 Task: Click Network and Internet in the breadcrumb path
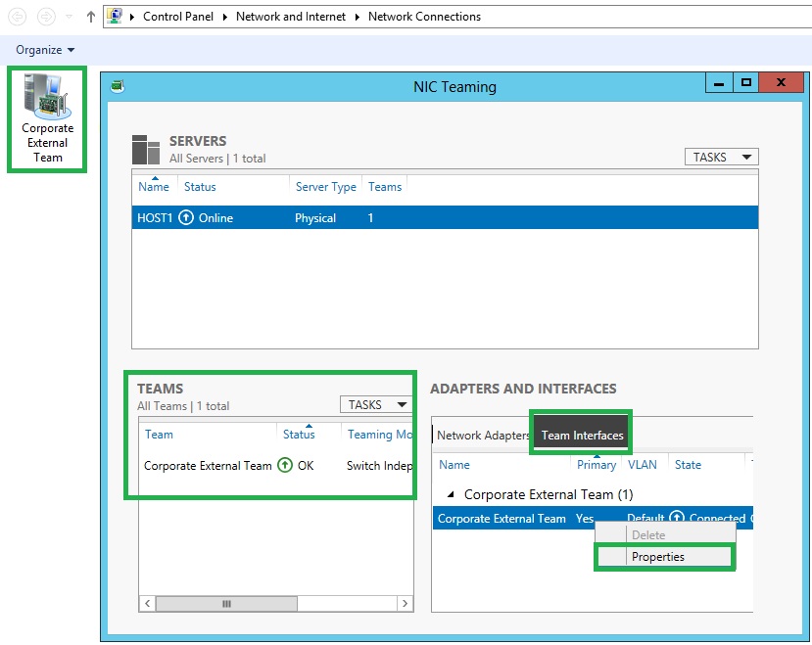(292, 16)
